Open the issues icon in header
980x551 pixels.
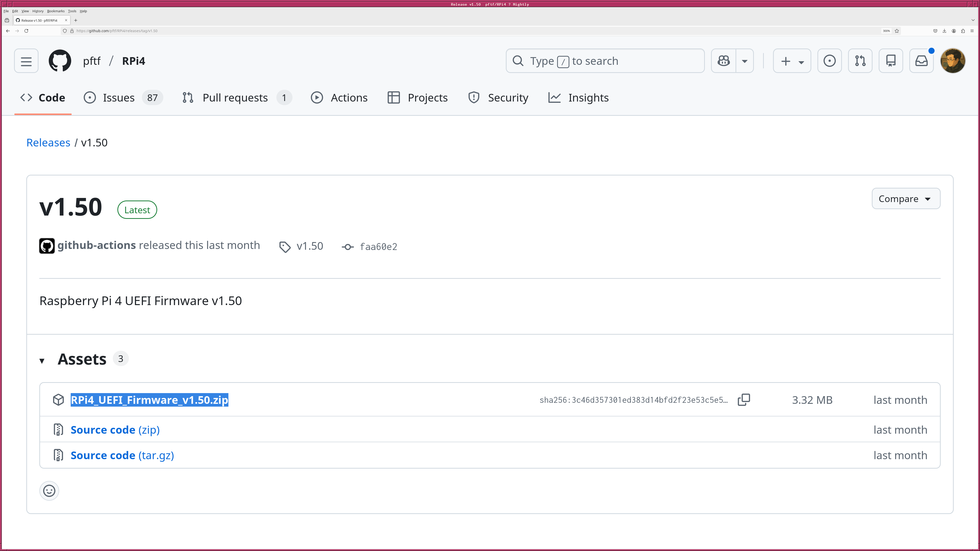pos(829,61)
